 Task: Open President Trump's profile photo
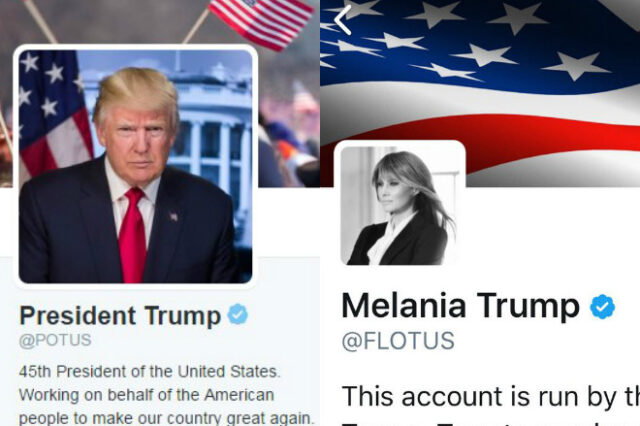136,166
